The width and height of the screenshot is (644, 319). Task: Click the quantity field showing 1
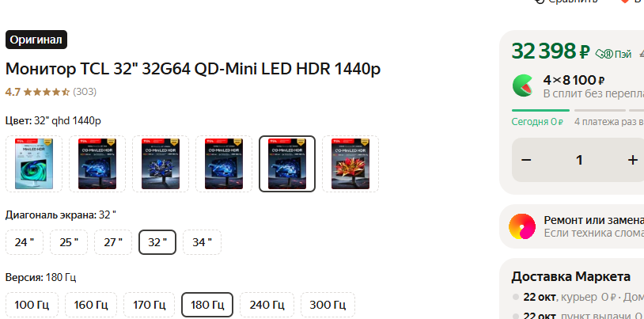click(x=579, y=160)
